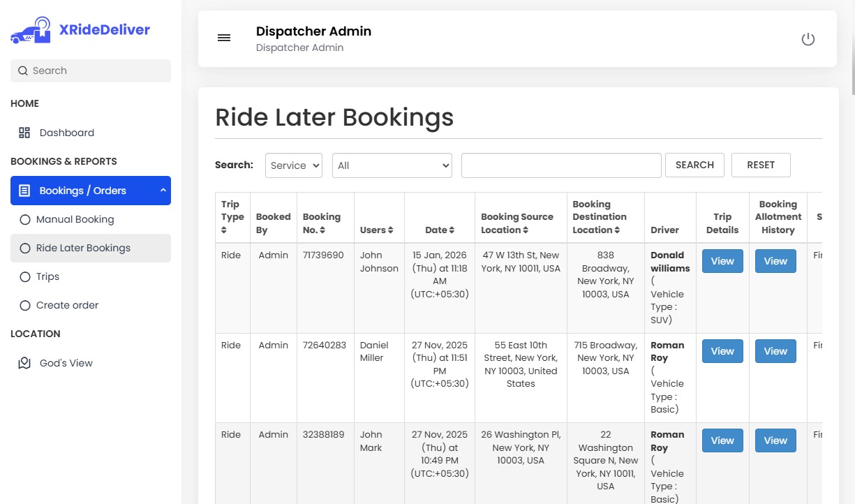View trip details for booking 71739690
The width and height of the screenshot is (855, 504).
coord(722,260)
